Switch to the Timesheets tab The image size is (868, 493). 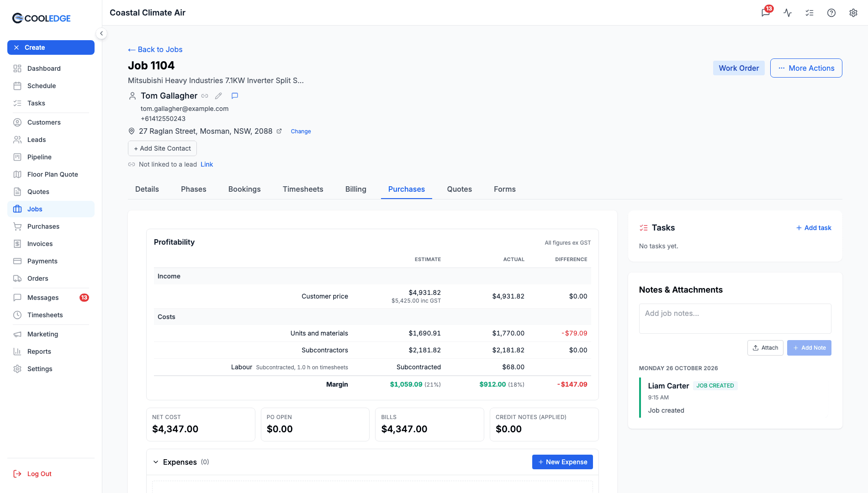point(303,189)
